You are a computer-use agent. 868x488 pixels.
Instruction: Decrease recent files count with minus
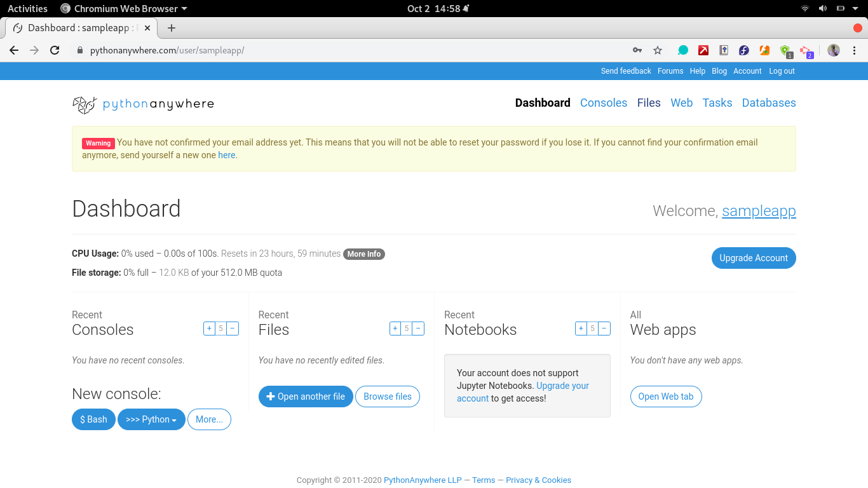coord(418,329)
